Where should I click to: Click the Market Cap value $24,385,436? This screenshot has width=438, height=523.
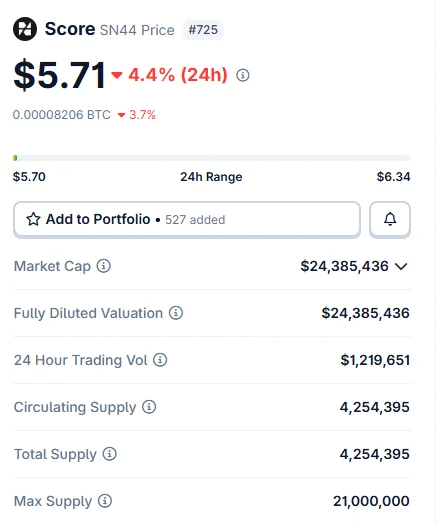(x=345, y=267)
